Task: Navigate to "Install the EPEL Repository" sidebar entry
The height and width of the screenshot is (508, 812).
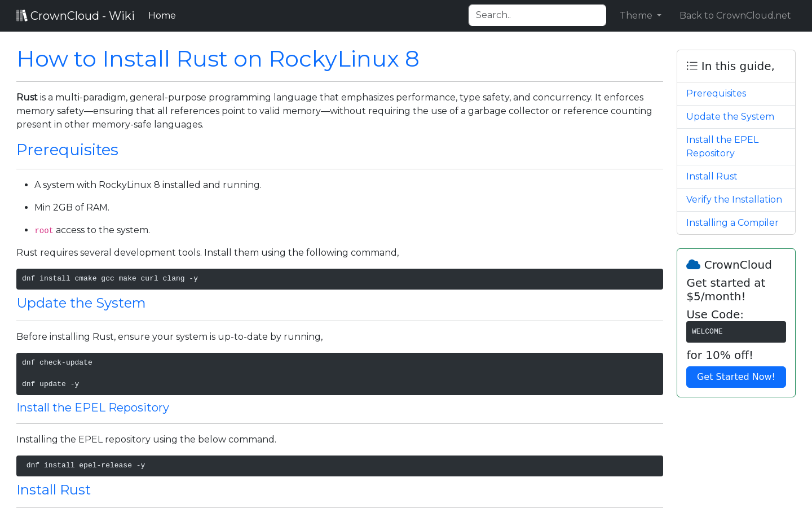Action: click(722, 146)
